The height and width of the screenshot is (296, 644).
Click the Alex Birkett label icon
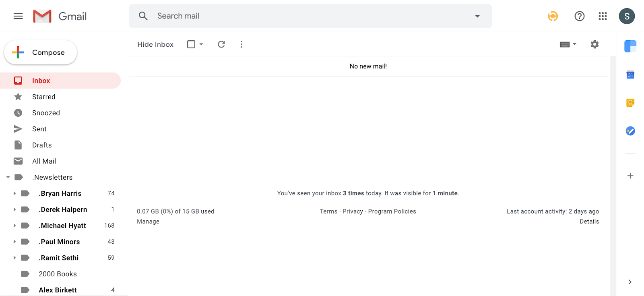point(25,290)
